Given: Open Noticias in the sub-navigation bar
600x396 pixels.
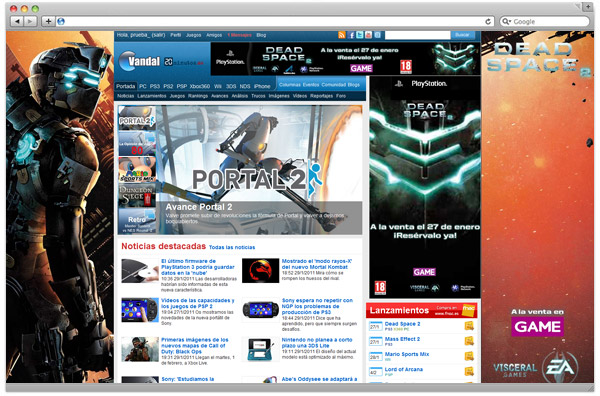Looking at the screenshot, I should pyautogui.click(x=126, y=96).
